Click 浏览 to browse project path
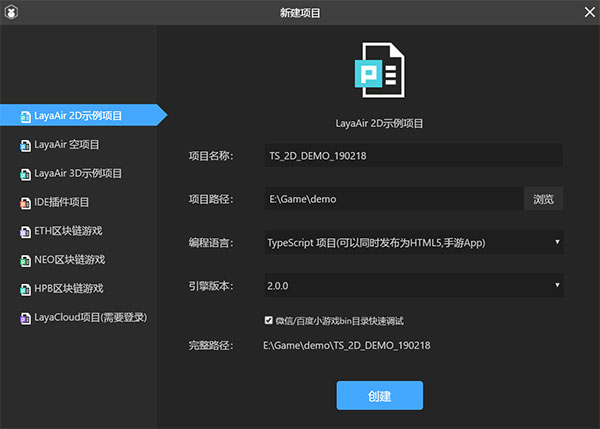This screenshot has width=600, height=429. click(543, 199)
